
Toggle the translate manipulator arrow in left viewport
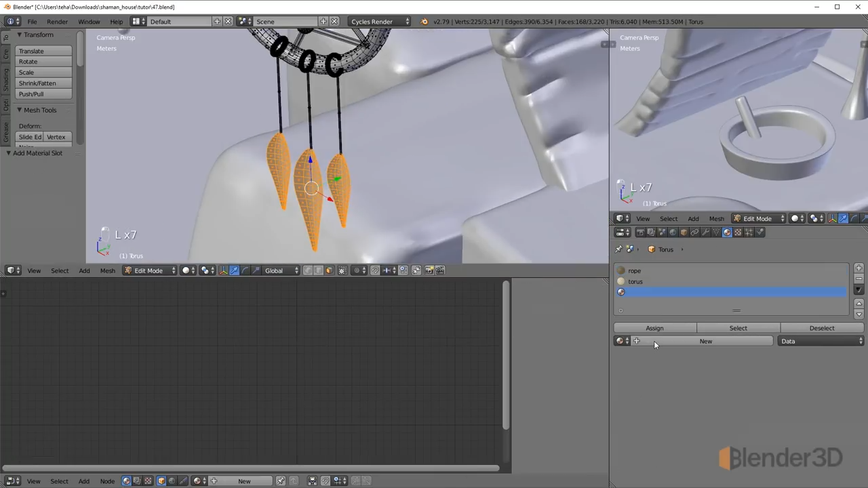point(235,270)
